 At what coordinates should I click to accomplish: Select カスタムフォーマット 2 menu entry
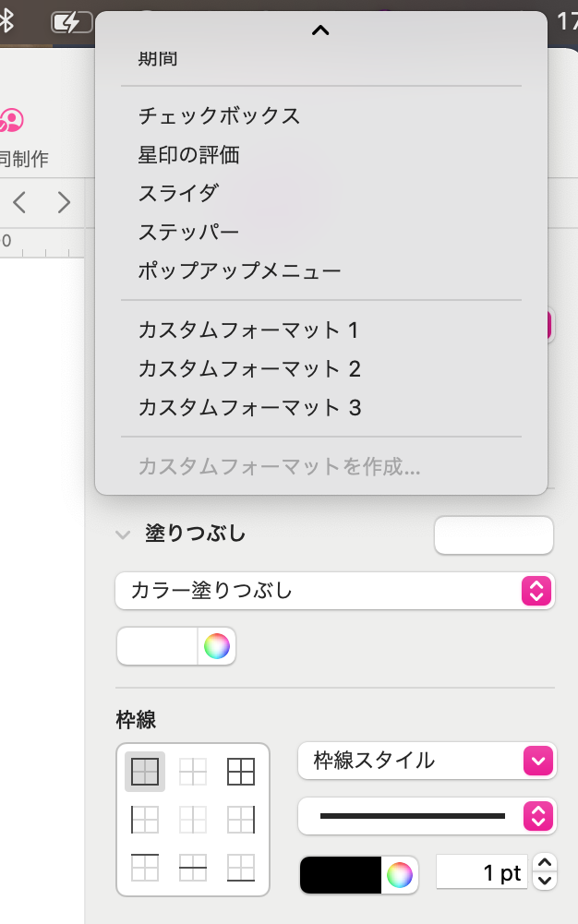coord(249,368)
